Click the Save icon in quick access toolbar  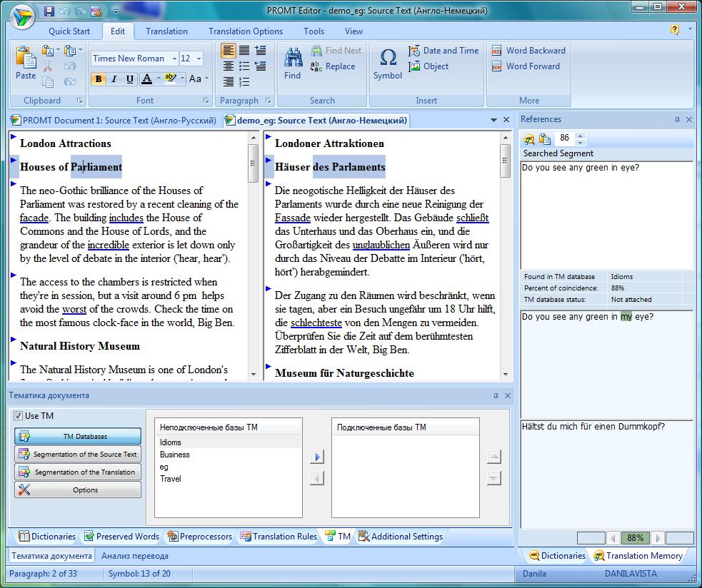[x=49, y=11]
